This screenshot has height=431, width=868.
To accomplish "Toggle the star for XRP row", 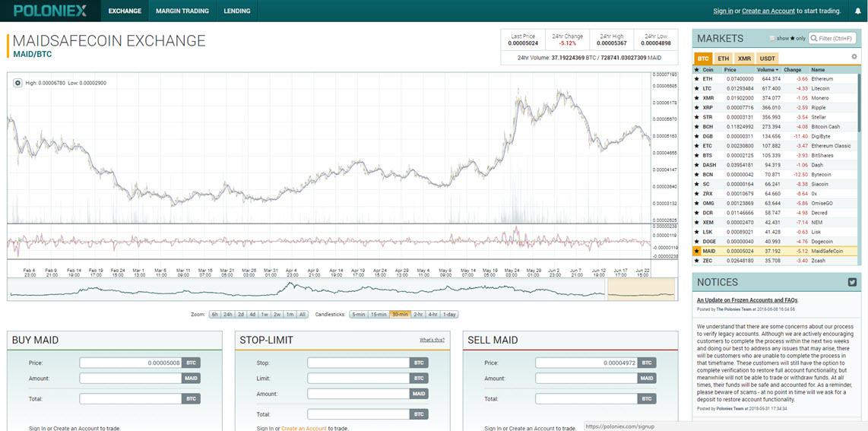I will (696, 107).
